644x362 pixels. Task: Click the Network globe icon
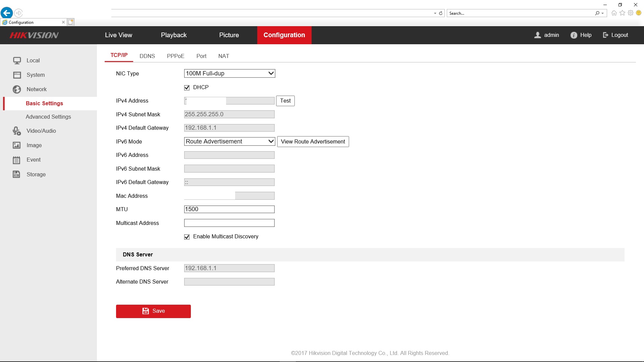(x=17, y=89)
